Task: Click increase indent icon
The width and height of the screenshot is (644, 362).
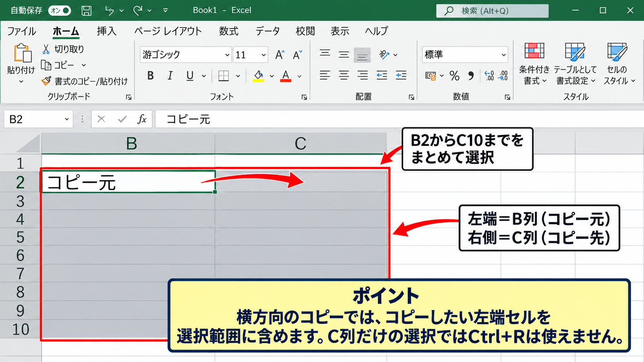Action: pos(401,75)
